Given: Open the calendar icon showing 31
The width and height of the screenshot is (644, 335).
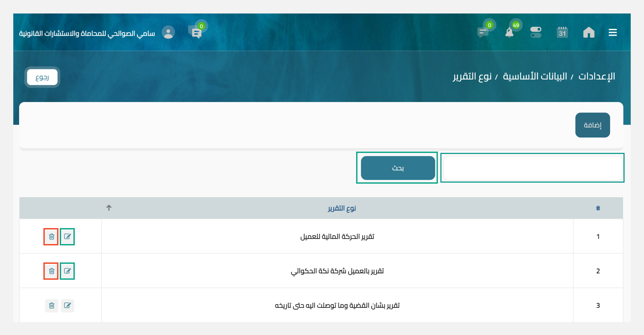Looking at the screenshot, I should tap(562, 32).
